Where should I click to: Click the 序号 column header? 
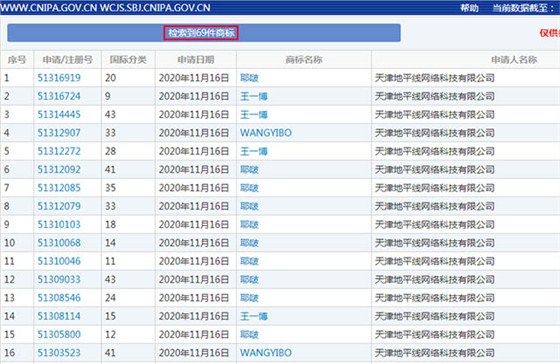(17, 60)
